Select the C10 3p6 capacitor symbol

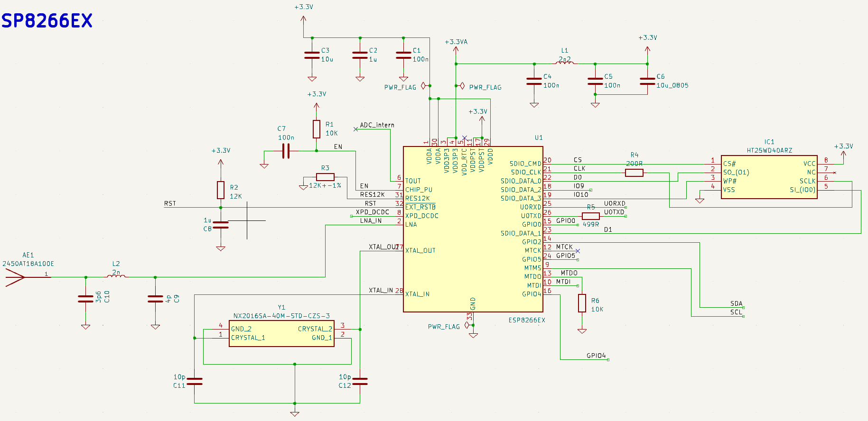pyautogui.click(x=85, y=299)
